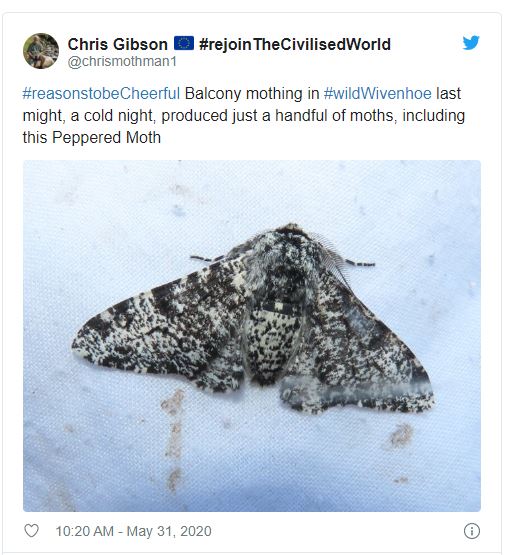The image size is (508, 555).
Task: Click the "Balcony mothing in" tweet text
Action: (x=252, y=94)
